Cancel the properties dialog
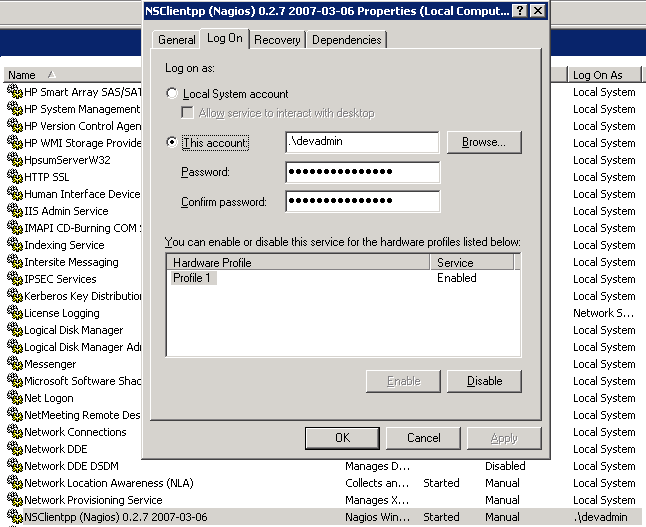The width and height of the screenshot is (646, 527). (x=424, y=438)
